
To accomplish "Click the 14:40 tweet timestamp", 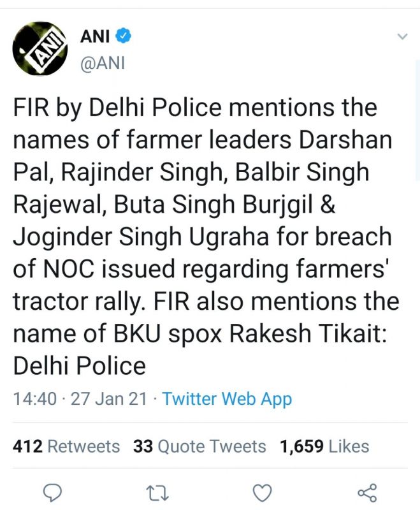I will 34,399.
